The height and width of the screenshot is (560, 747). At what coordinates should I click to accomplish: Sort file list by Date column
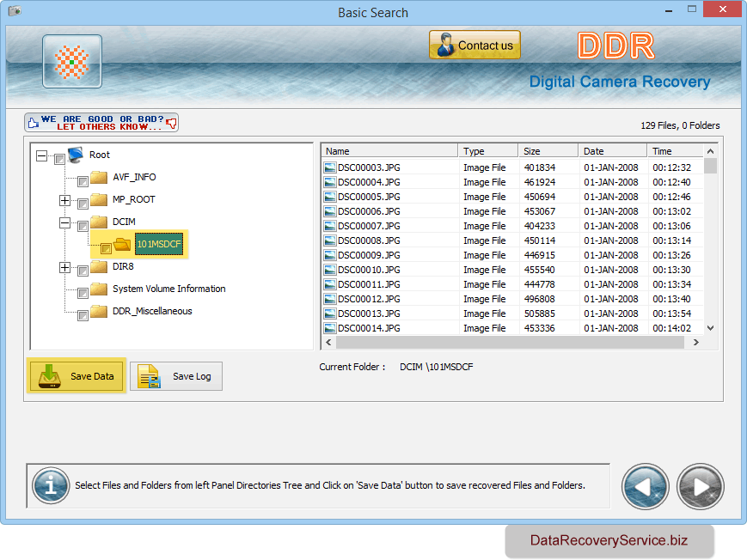pyautogui.click(x=613, y=151)
